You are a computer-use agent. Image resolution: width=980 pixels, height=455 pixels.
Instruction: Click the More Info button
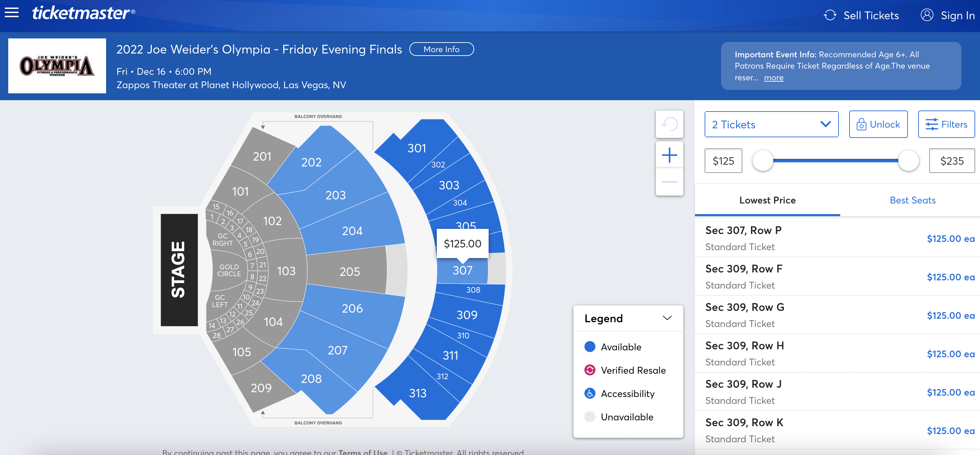click(441, 49)
